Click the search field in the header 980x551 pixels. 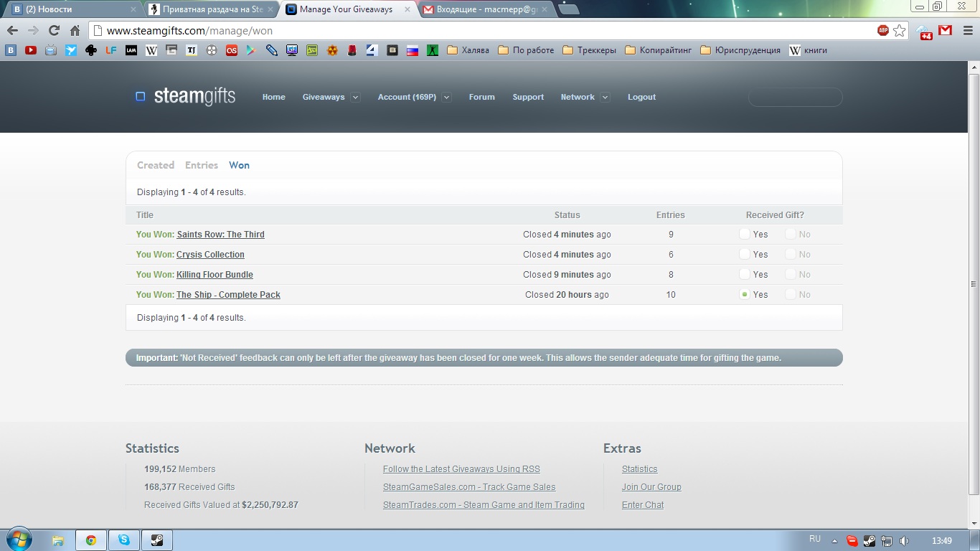click(795, 97)
